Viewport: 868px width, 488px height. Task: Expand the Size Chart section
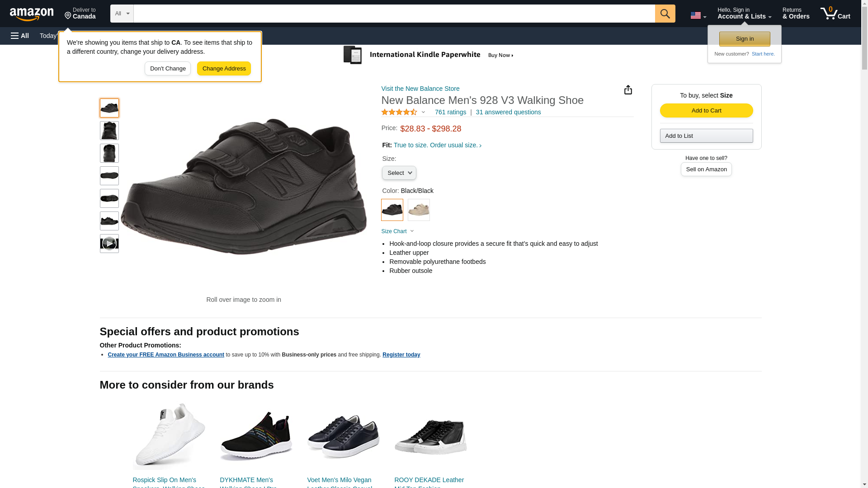pos(397,231)
